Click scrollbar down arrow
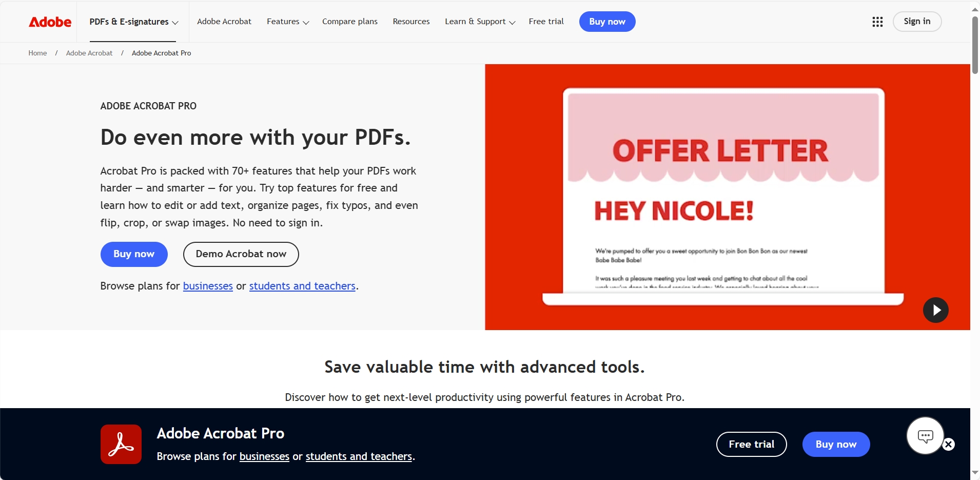Viewport: 980px width, 480px height. pos(975,472)
